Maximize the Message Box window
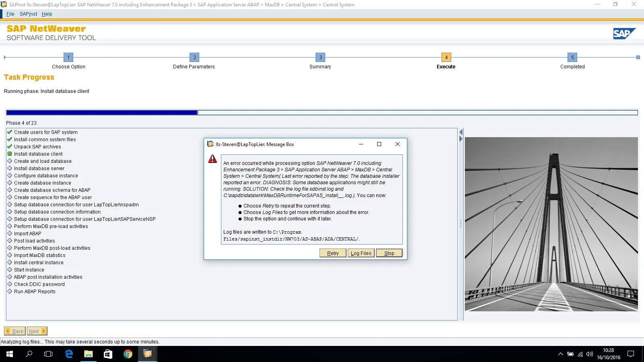Image resolution: width=644 pixels, height=362 pixels. click(379, 144)
